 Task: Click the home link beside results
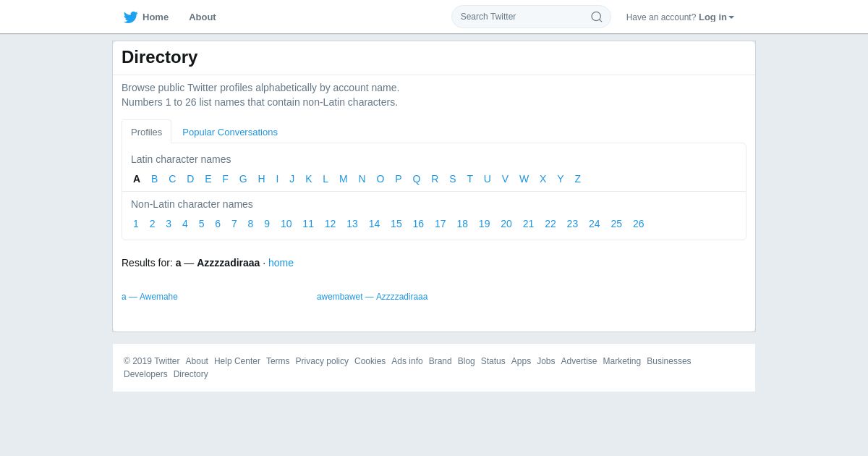(281, 263)
